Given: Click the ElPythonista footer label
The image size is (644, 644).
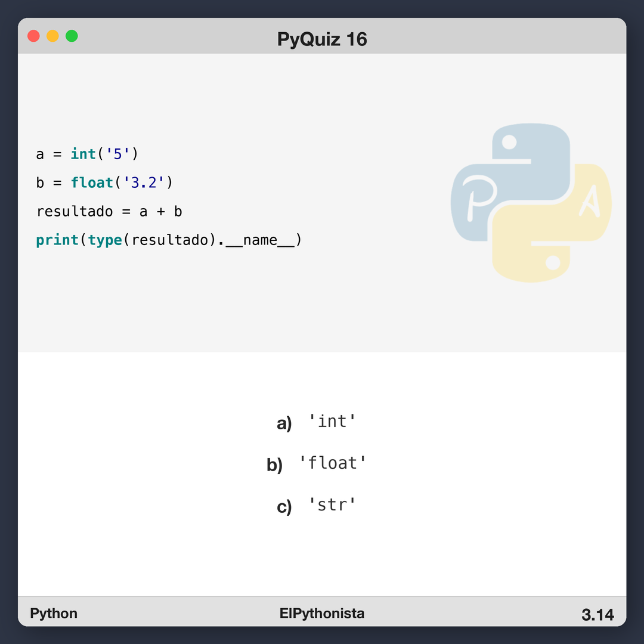Looking at the screenshot, I should [x=322, y=614].
